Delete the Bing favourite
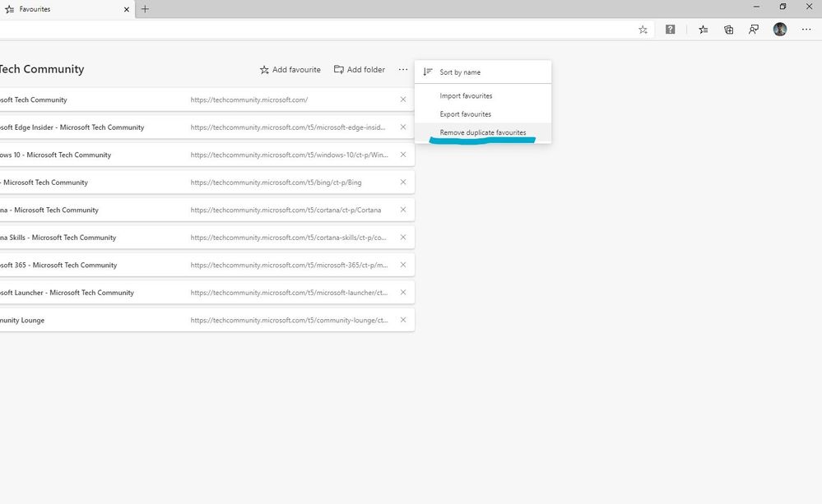This screenshot has height=504, width=822. point(402,183)
